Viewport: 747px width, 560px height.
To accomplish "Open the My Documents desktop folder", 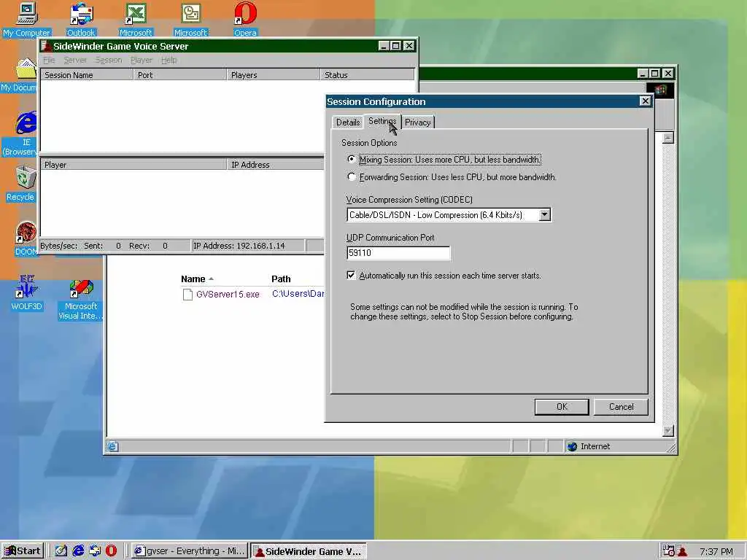I will point(19,75).
